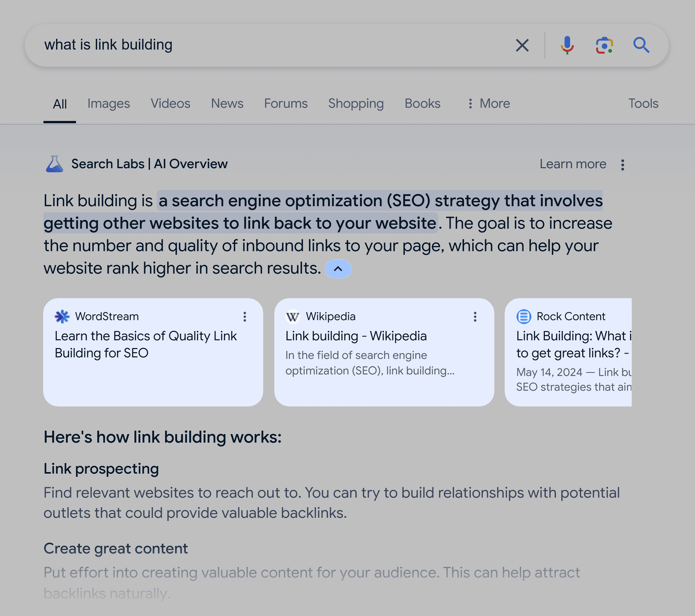Open Google Lens camera search

604,45
